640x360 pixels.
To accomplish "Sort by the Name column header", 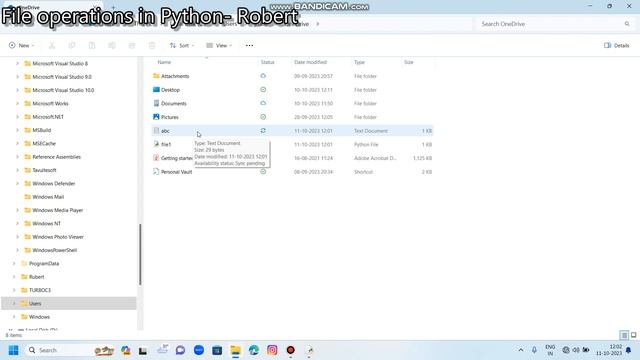I will (x=164, y=62).
